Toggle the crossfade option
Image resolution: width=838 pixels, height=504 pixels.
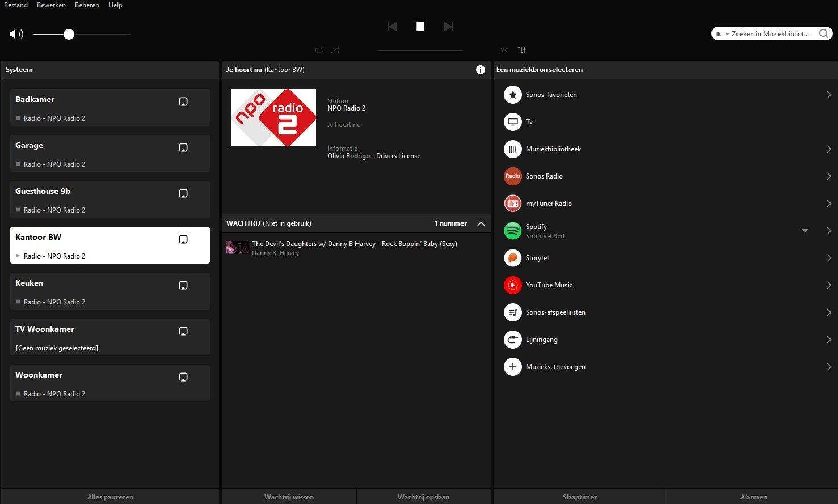pyautogui.click(x=504, y=50)
